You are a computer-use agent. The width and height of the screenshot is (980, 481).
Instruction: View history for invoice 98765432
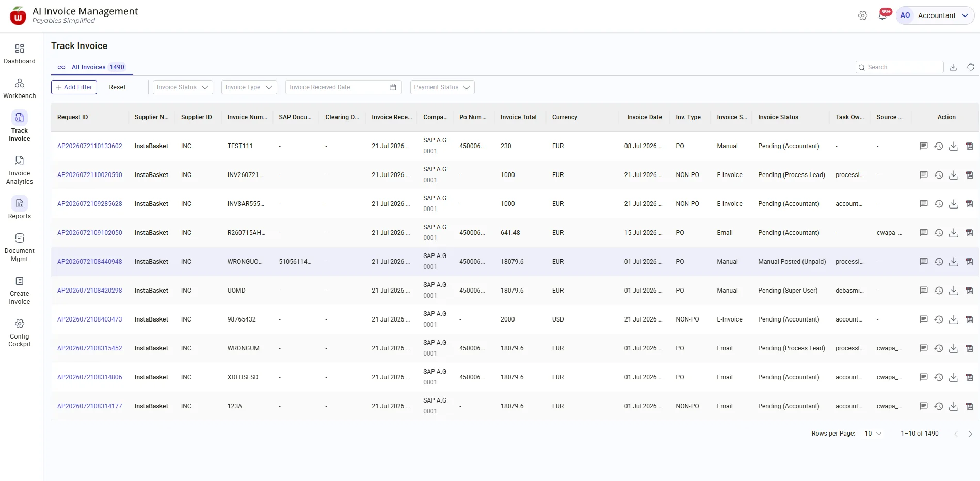point(939,319)
